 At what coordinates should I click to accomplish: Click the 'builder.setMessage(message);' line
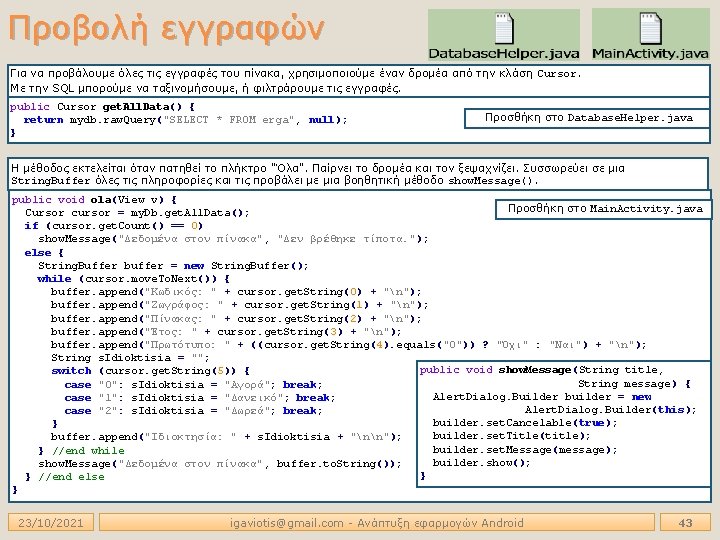click(524, 450)
